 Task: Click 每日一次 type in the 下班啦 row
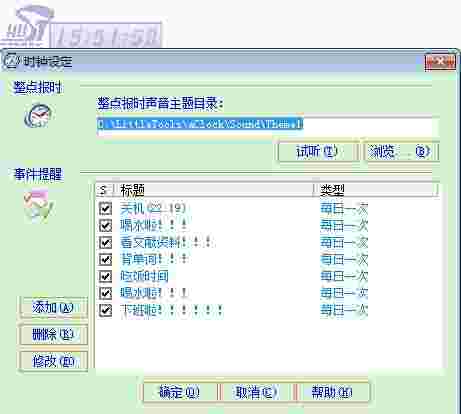coord(344,310)
